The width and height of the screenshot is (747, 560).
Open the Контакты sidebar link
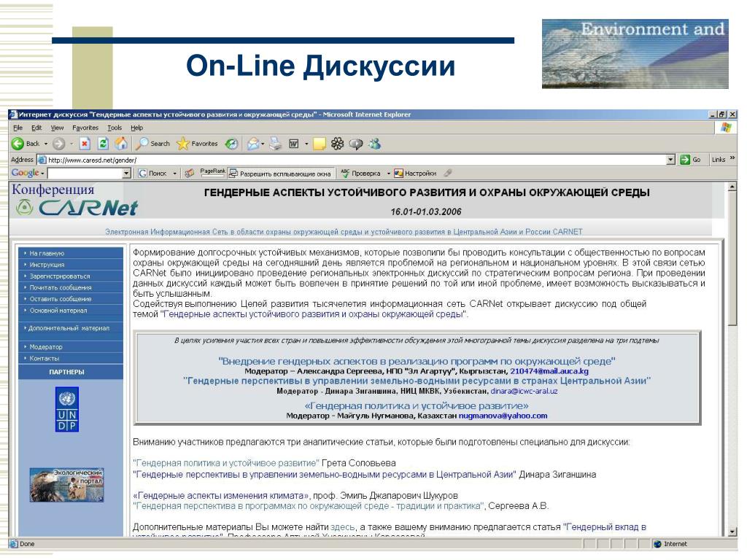pos(44,358)
